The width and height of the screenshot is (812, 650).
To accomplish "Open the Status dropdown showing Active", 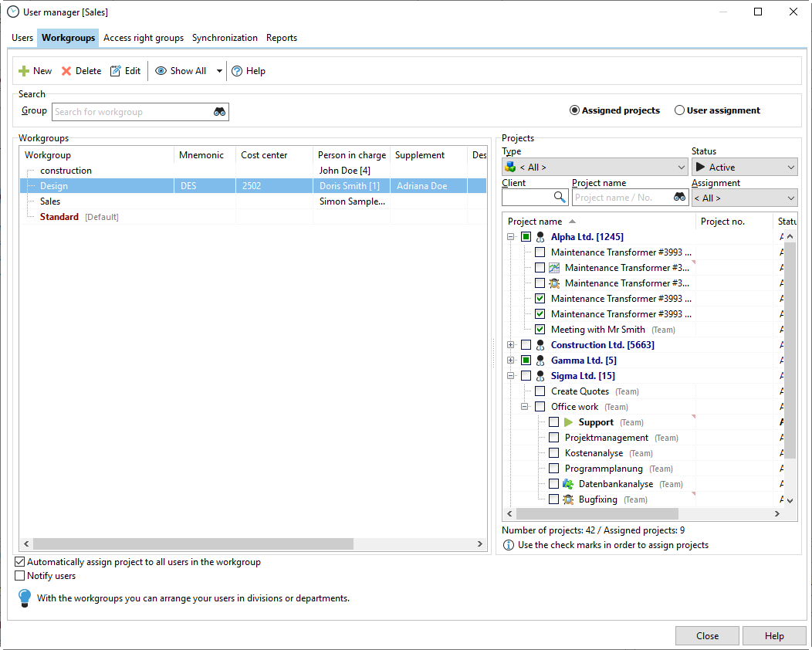I will (x=744, y=168).
